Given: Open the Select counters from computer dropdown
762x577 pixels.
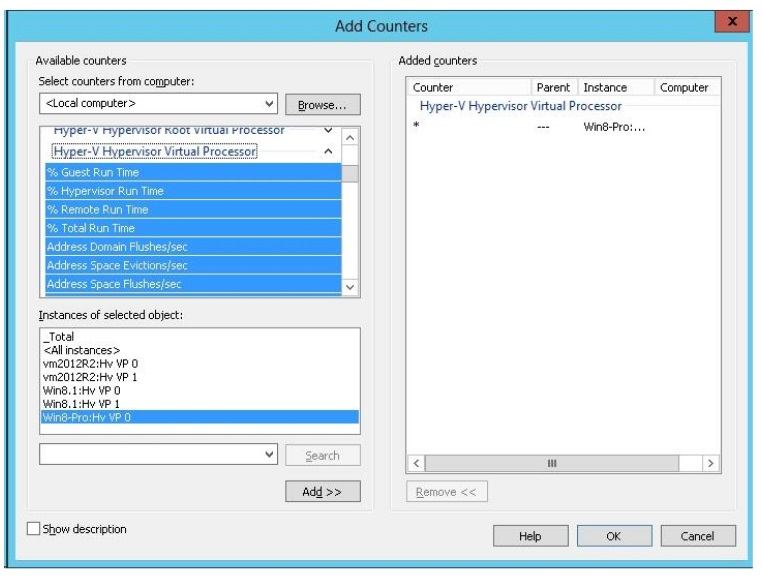Looking at the screenshot, I should point(267,104).
